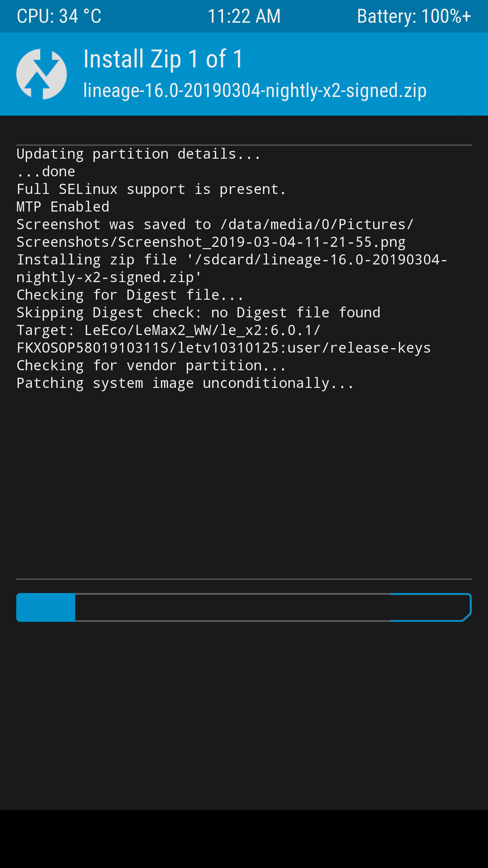Image resolution: width=488 pixels, height=868 pixels.
Task: Tap 'Full SELinux support is present' line
Action: [x=151, y=190]
